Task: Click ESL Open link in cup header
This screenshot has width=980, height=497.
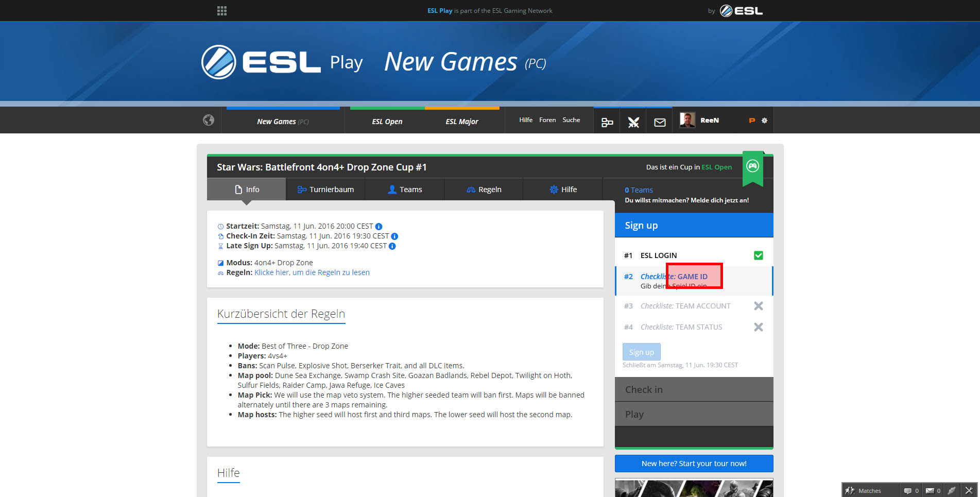Action: click(716, 167)
